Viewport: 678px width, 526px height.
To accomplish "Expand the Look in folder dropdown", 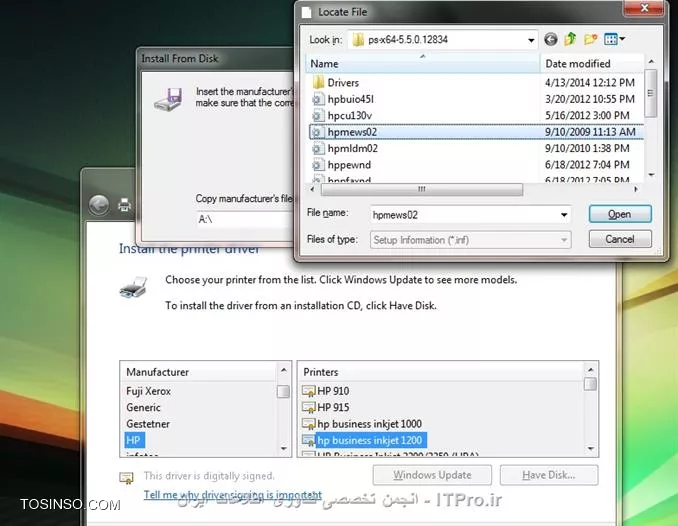I will pos(531,40).
